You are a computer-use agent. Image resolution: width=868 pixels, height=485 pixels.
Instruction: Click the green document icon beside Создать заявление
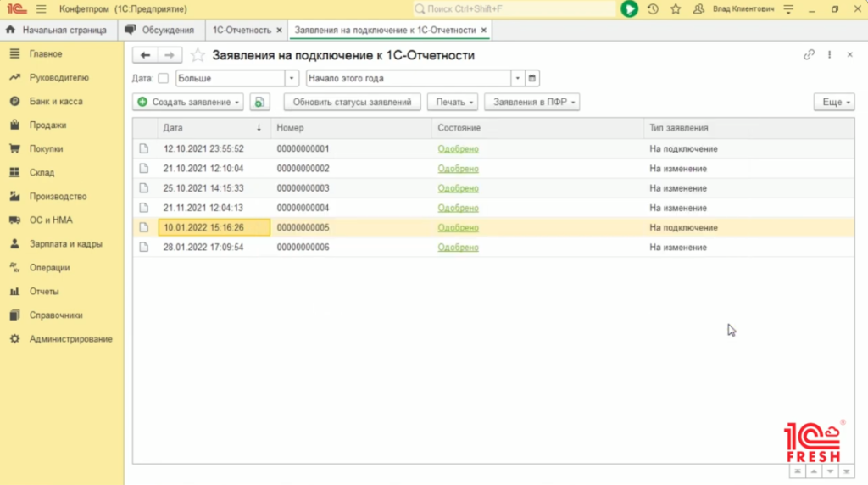[x=259, y=102]
